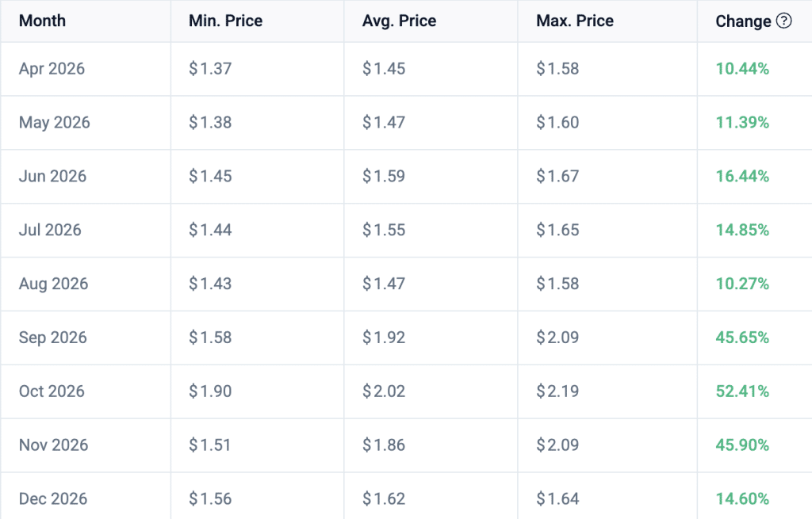
Task: Click the Max. Price column header
Action: pos(575,21)
